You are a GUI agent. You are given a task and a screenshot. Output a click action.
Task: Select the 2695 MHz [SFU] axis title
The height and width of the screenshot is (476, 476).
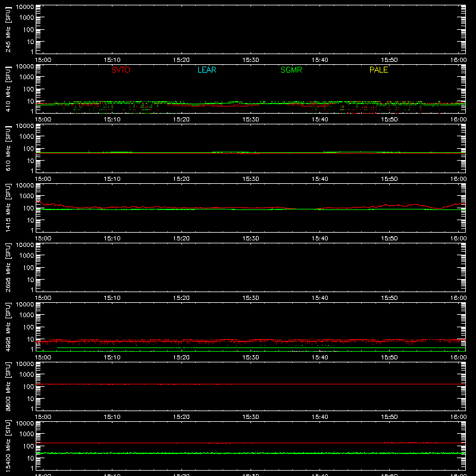8,267
